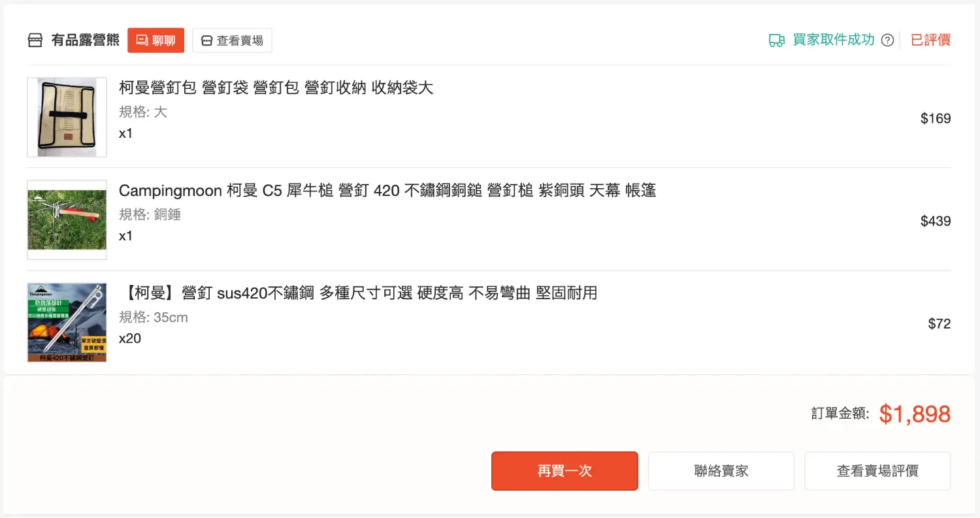Click the 柯曼營釘包 product title

[x=276, y=88]
